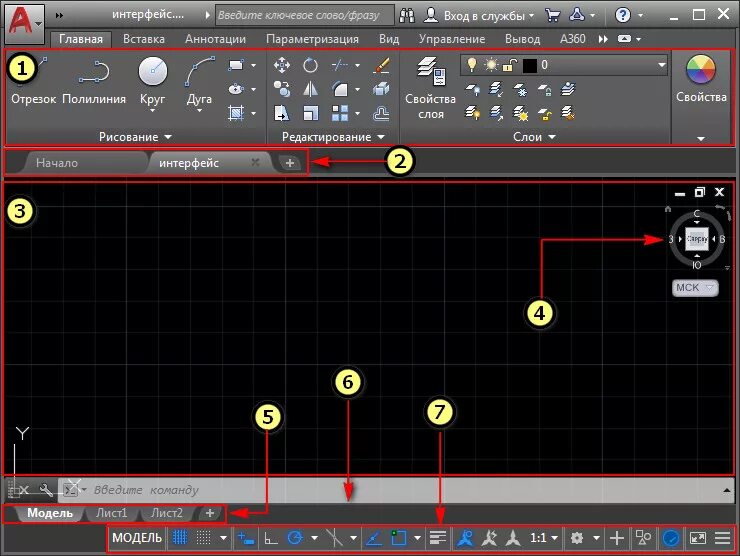Click the МОДЕЛЬ status bar button
This screenshot has height=556, width=740.
pos(137,538)
